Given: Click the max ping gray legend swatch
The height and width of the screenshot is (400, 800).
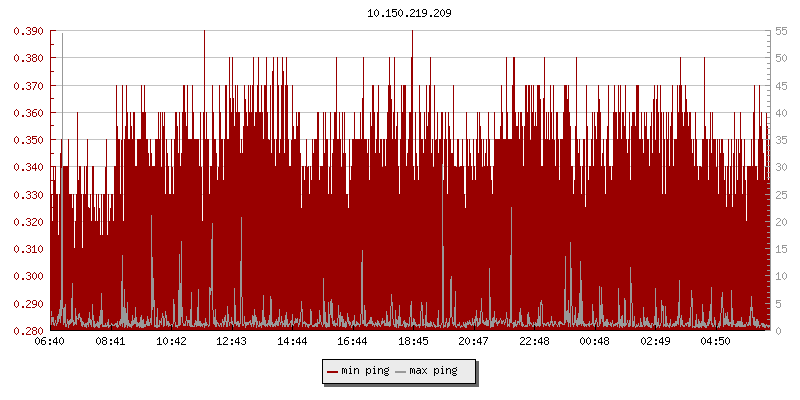Looking at the screenshot, I should pyautogui.click(x=401, y=371).
